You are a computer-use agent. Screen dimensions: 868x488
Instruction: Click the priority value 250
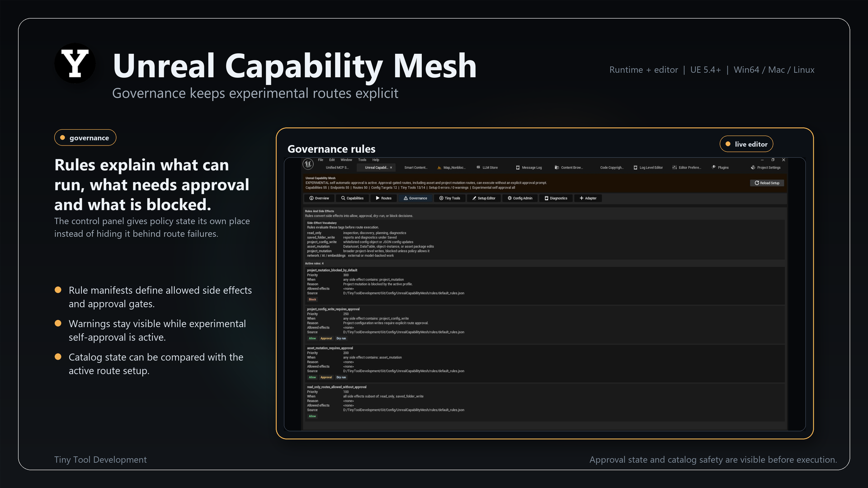(x=346, y=314)
